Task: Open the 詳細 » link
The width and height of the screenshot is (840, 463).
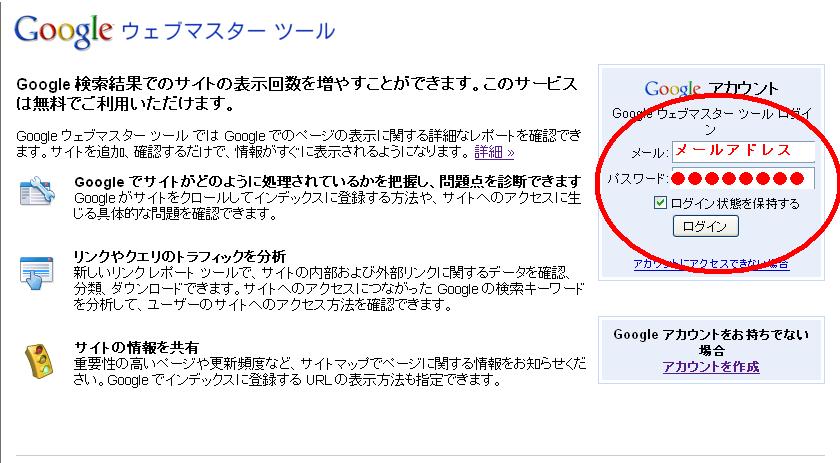Action: pyautogui.click(x=494, y=152)
